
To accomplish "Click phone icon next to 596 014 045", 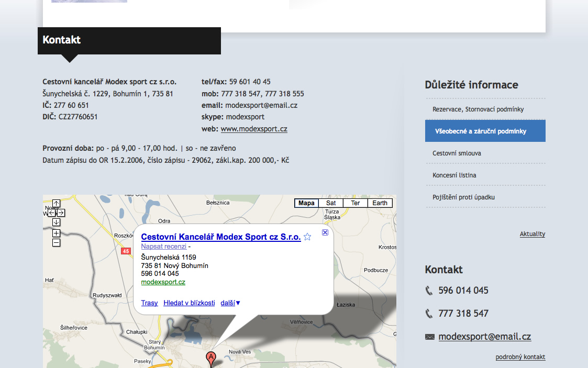I will 429,291.
